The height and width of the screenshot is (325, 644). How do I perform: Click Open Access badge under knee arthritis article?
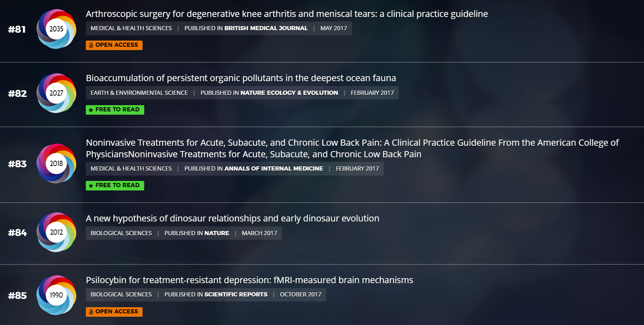[114, 45]
